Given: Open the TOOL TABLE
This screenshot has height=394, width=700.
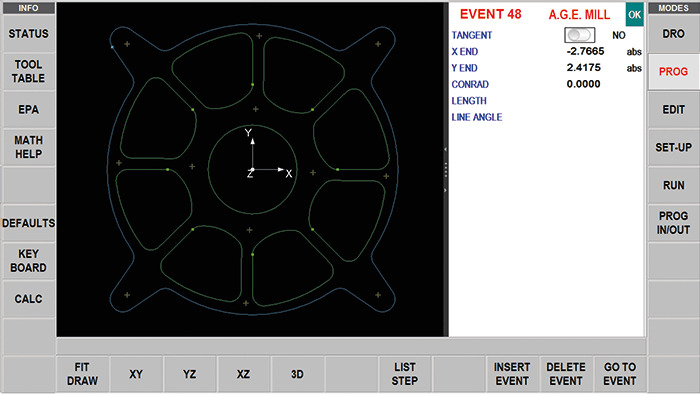Looking at the screenshot, I should [x=29, y=71].
